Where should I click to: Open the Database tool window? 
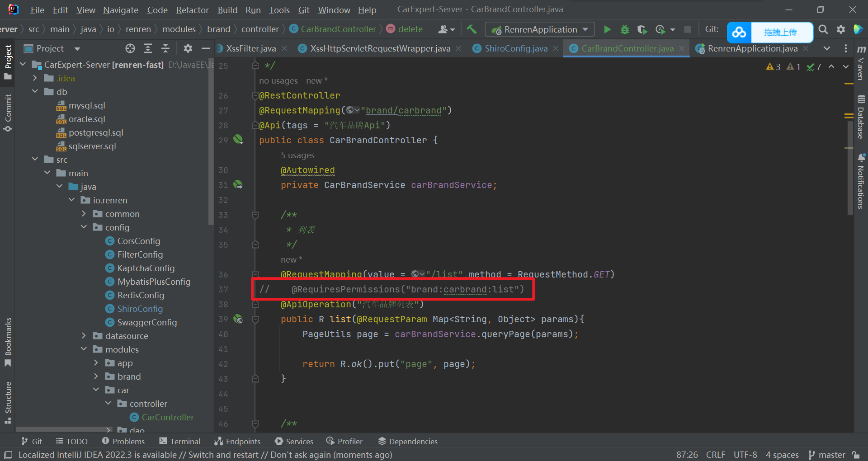click(861, 117)
